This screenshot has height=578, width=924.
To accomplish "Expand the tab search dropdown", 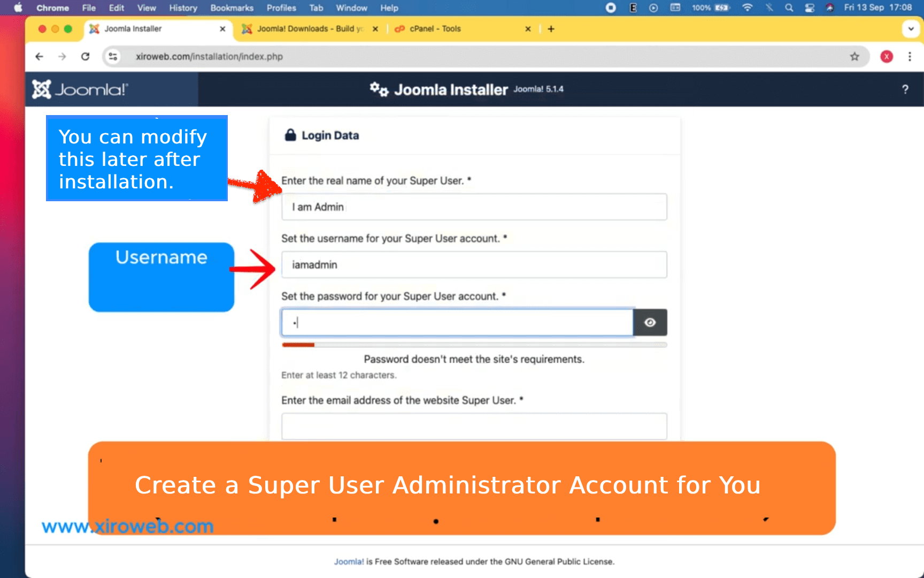I will coord(911,29).
